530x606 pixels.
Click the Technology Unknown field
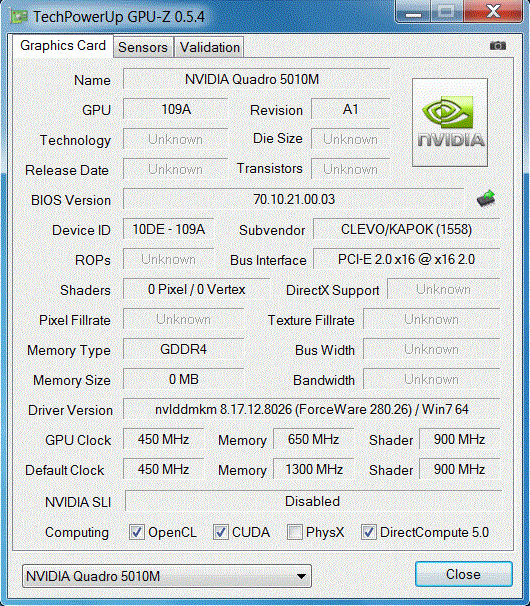tap(176, 139)
